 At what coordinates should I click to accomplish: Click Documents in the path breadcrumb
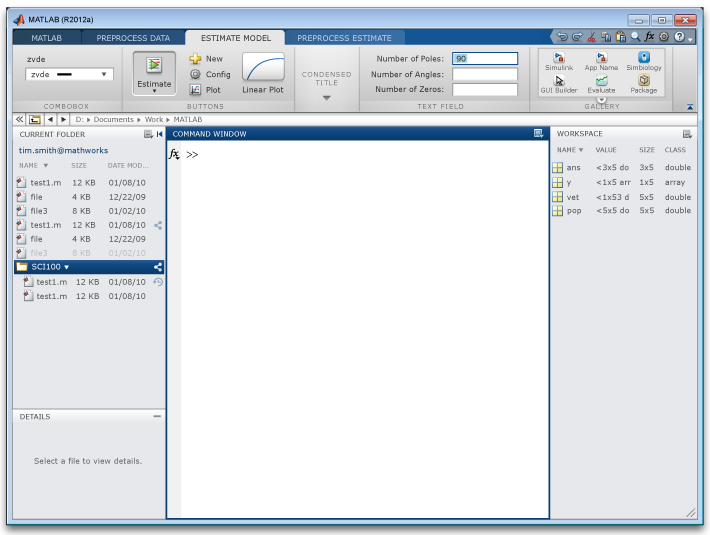point(113,119)
